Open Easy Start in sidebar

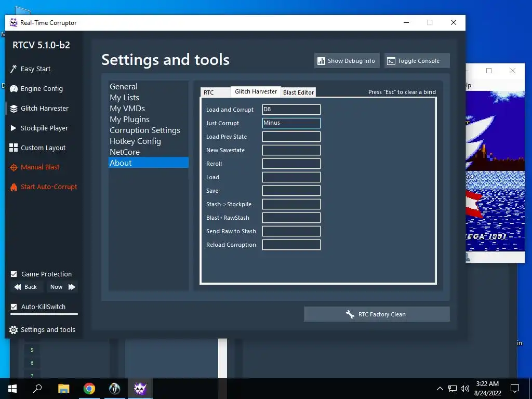[x=31, y=69]
